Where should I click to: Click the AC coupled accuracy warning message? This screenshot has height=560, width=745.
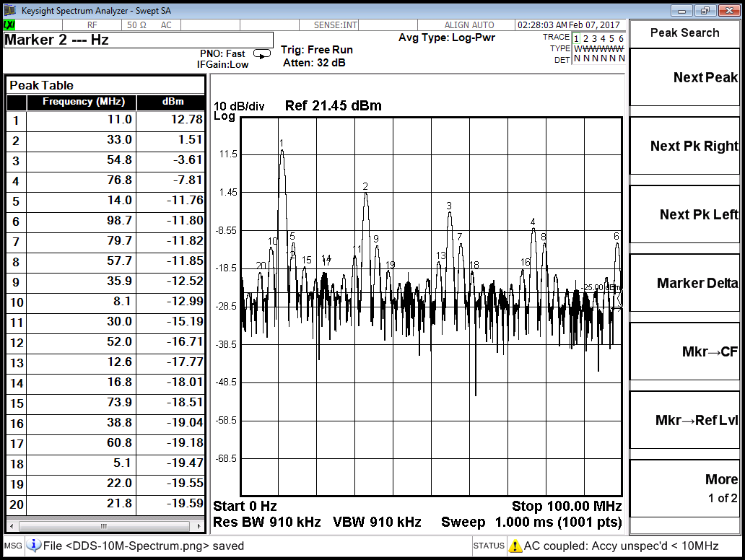(621, 546)
